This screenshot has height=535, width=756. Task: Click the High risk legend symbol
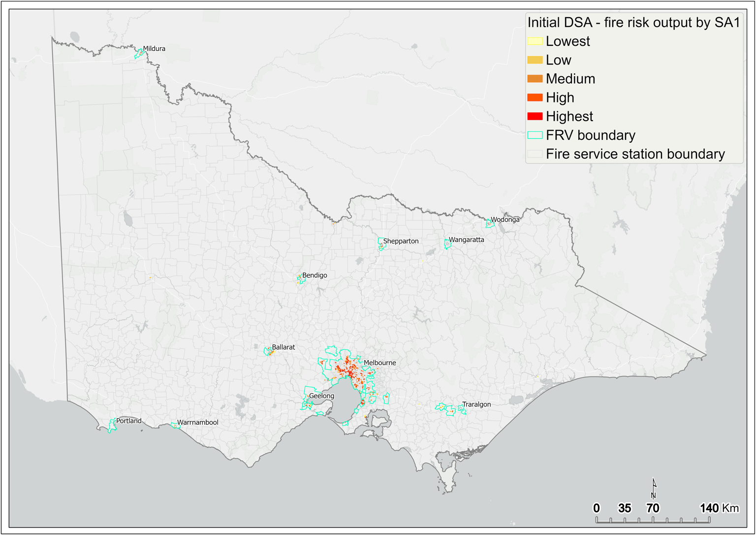click(x=536, y=98)
